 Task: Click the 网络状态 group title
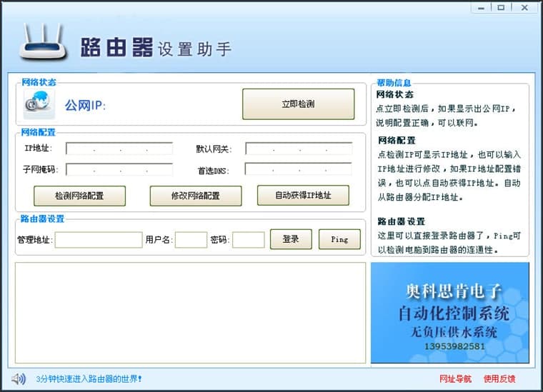pyautogui.click(x=39, y=82)
